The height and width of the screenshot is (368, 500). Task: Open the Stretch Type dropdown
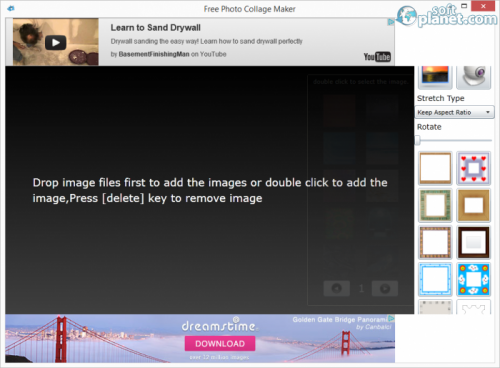[x=454, y=112]
